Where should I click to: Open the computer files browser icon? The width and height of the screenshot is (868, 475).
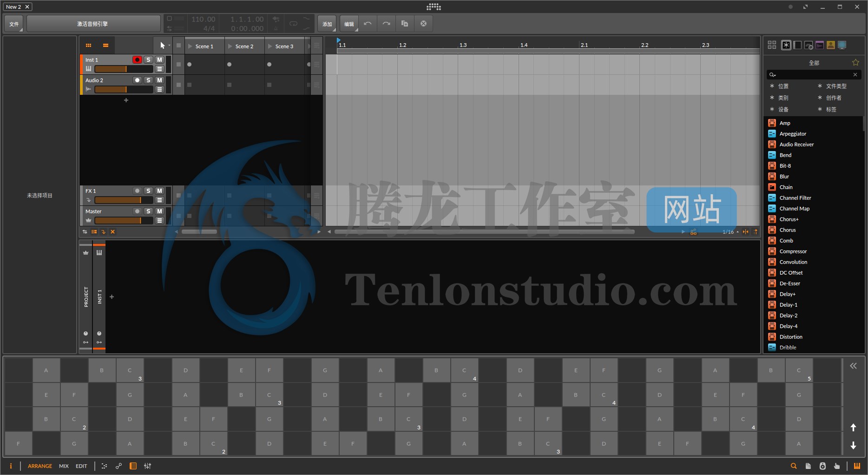coord(842,45)
